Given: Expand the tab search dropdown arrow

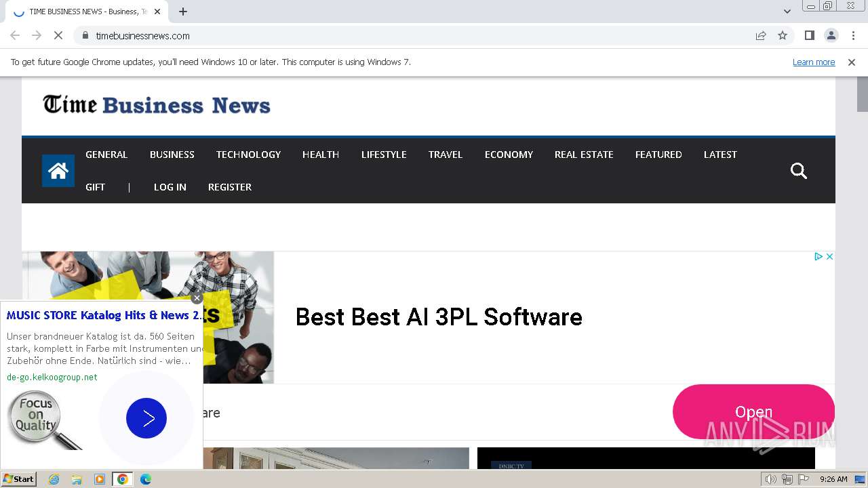Looking at the screenshot, I should pyautogui.click(x=787, y=12).
